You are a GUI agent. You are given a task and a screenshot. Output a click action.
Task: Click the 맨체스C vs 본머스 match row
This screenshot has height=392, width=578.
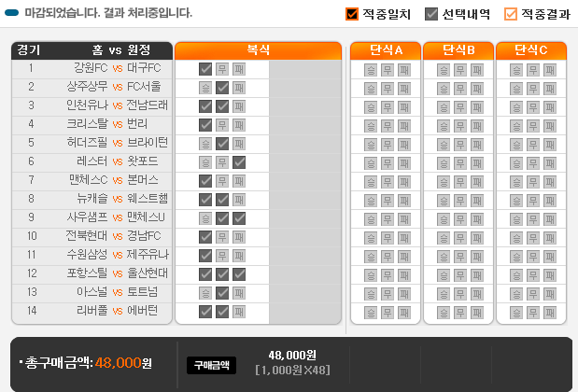coord(93,180)
